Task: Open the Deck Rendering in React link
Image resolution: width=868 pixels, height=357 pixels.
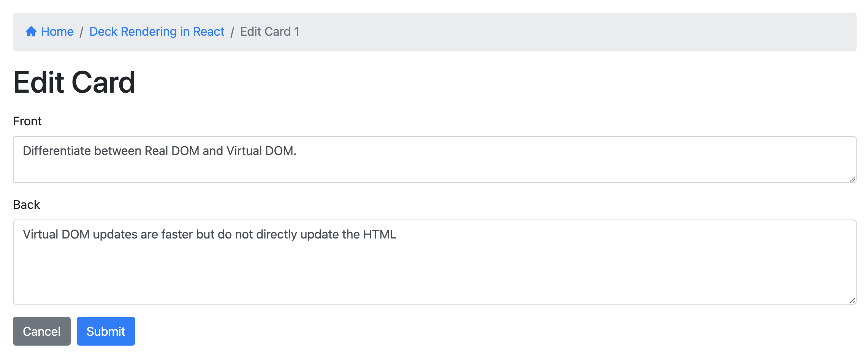Action: pyautogui.click(x=157, y=32)
